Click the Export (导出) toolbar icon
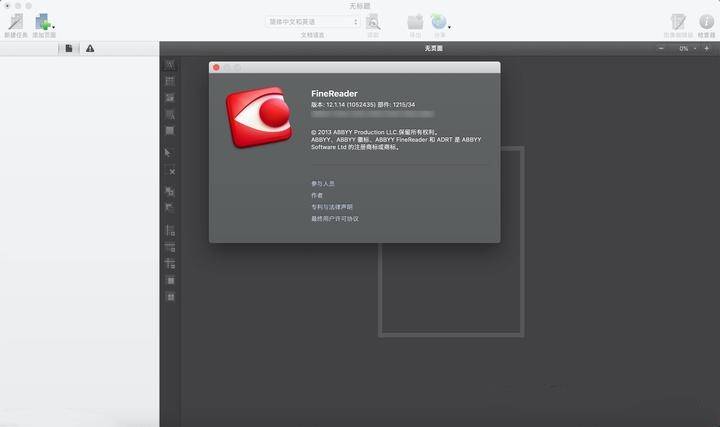720x427 pixels. point(415,22)
